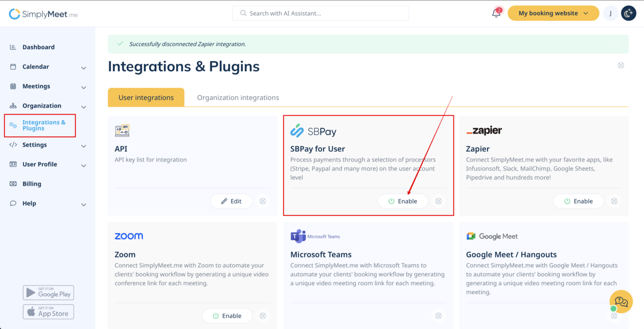Open the help lifebuoy on SBPay card
This screenshot has height=329, width=644.
tap(438, 201)
